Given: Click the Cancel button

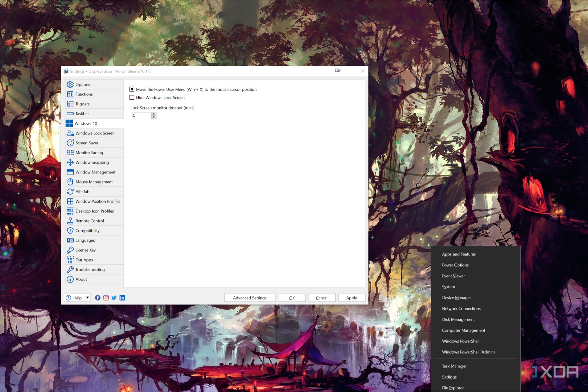Looking at the screenshot, I should click(x=322, y=298).
